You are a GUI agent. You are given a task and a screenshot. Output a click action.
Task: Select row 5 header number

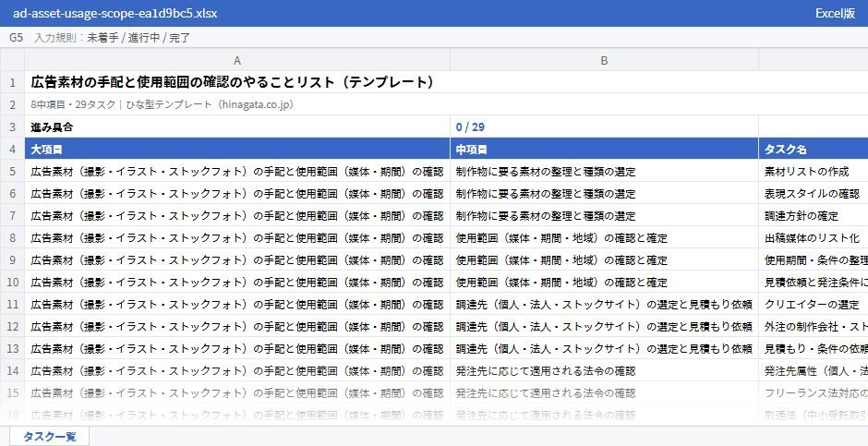(12, 171)
